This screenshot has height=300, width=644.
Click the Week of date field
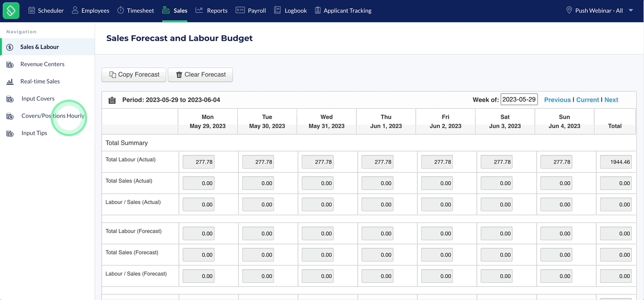click(519, 100)
